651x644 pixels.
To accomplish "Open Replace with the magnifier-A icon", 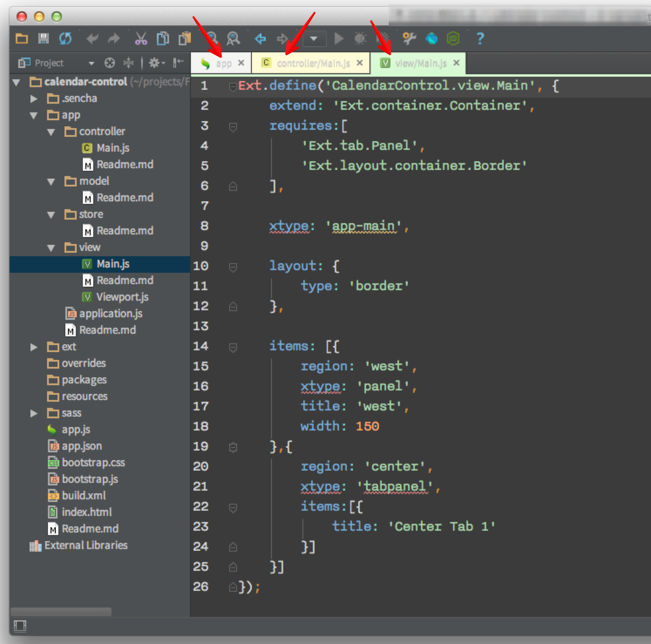I will click(234, 39).
